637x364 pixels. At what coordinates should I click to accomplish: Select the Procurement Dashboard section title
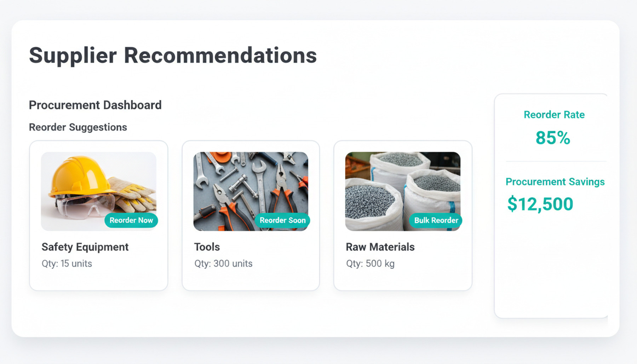click(x=95, y=105)
